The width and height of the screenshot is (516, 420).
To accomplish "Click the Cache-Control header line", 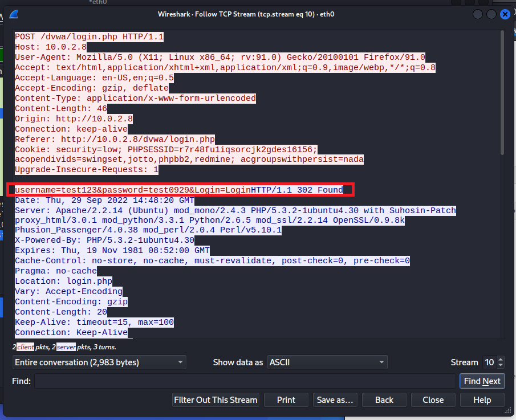I will 212,261.
